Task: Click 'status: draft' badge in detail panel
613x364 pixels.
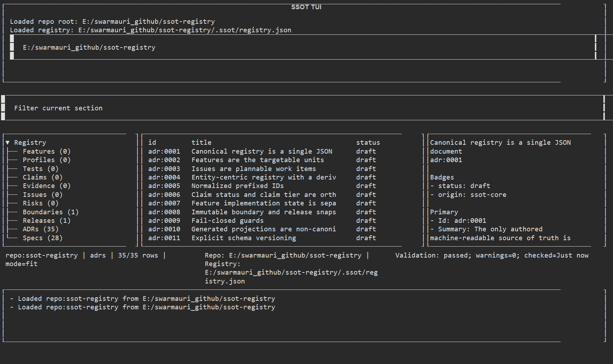Action: [460, 186]
